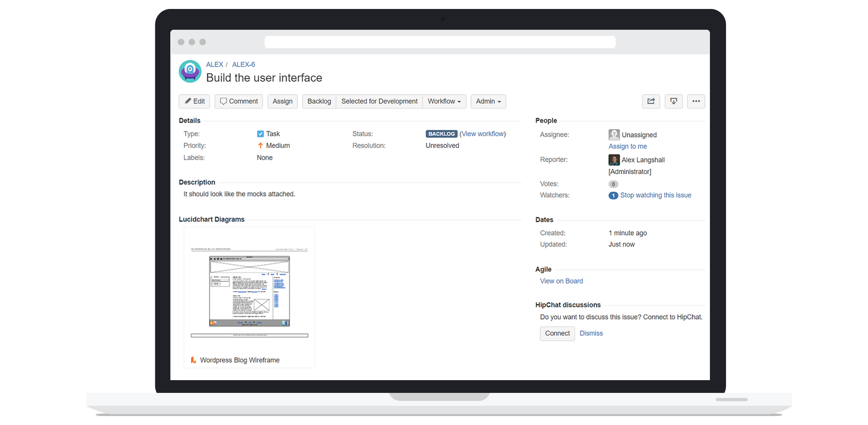Stop watching this issue
The image size is (868, 425).
[x=656, y=195]
